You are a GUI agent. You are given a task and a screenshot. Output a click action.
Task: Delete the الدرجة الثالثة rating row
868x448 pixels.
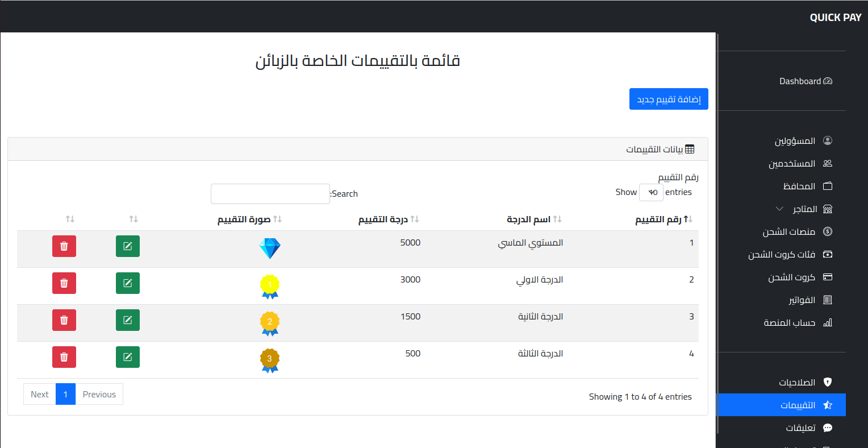tap(64, 357)
